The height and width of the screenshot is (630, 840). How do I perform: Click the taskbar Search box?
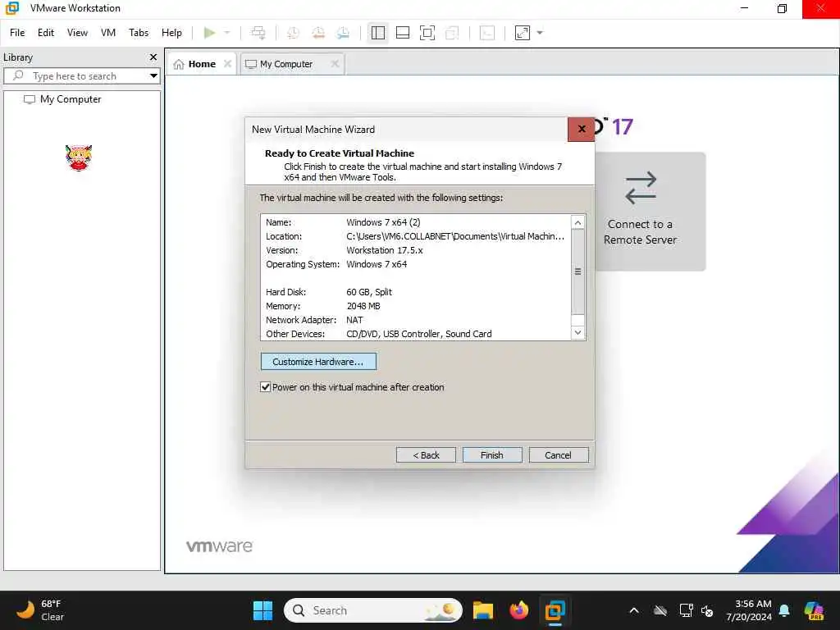(x=373, y=610)
